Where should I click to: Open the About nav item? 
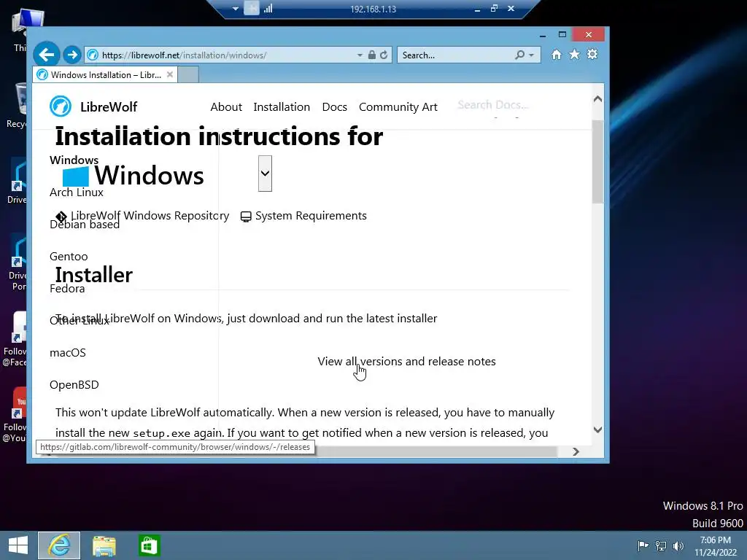226,106
